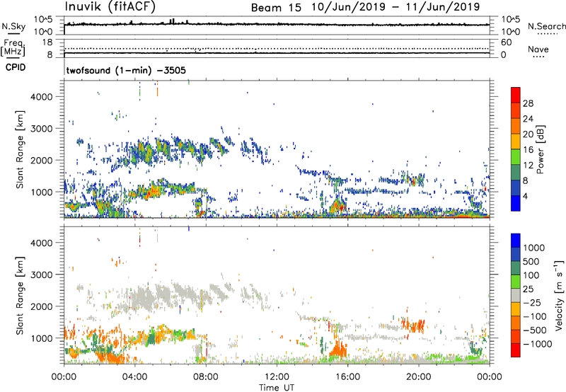Click the "N.Sky" legend label
Image resolution: width=566 pixels, height=392 pixels.
13,26
